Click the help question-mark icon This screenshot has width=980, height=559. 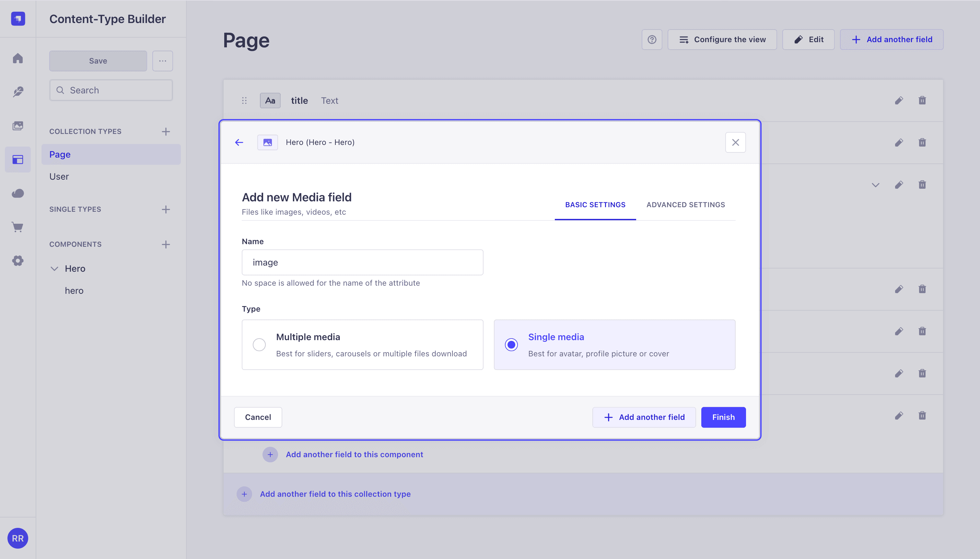point(652,40)
